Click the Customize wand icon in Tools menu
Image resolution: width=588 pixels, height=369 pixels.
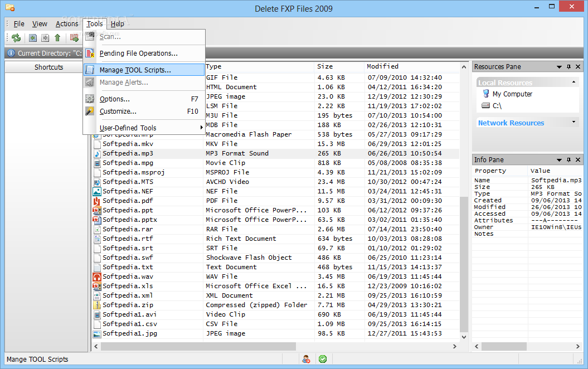(x=90, y=111)
